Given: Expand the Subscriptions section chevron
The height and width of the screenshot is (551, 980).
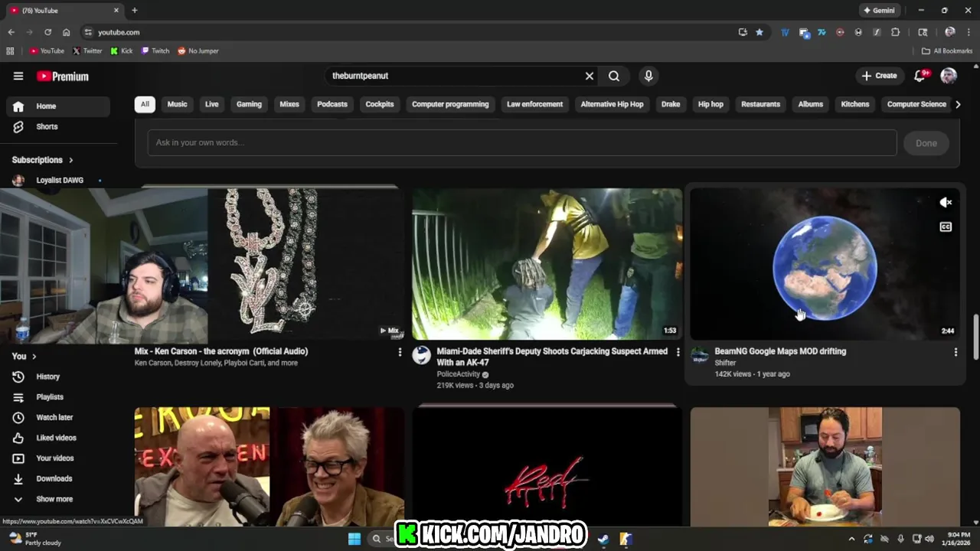Looking at the screenshot, I should click(71, 160).
